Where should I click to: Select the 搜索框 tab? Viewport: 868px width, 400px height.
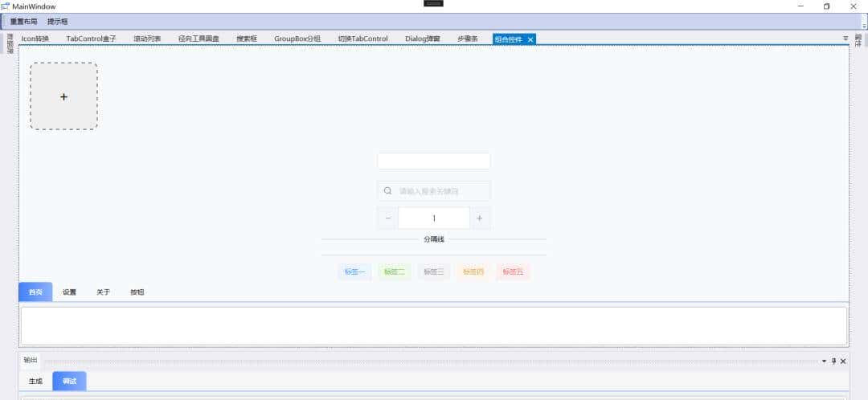tap(247, 39)
